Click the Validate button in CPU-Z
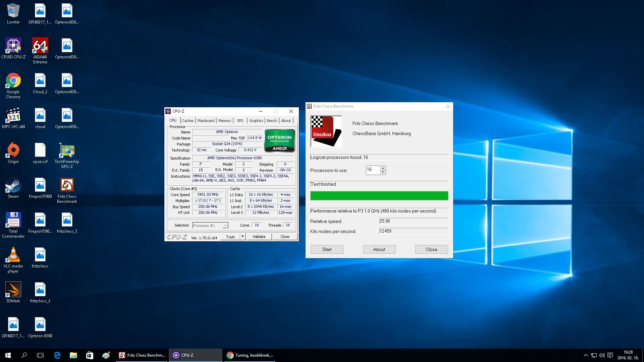This screenshot has height=362, width=644. tap(259, 237)
